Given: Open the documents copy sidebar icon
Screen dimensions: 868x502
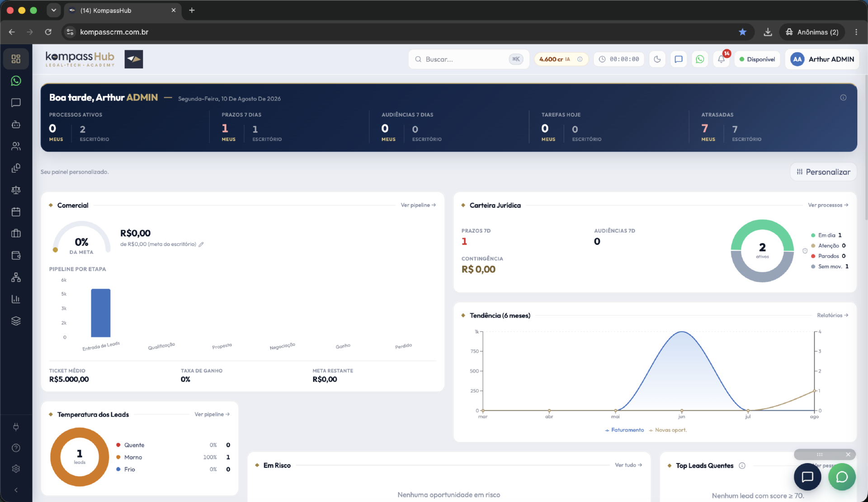Looking at the screenshot, I should coord(16,168).
